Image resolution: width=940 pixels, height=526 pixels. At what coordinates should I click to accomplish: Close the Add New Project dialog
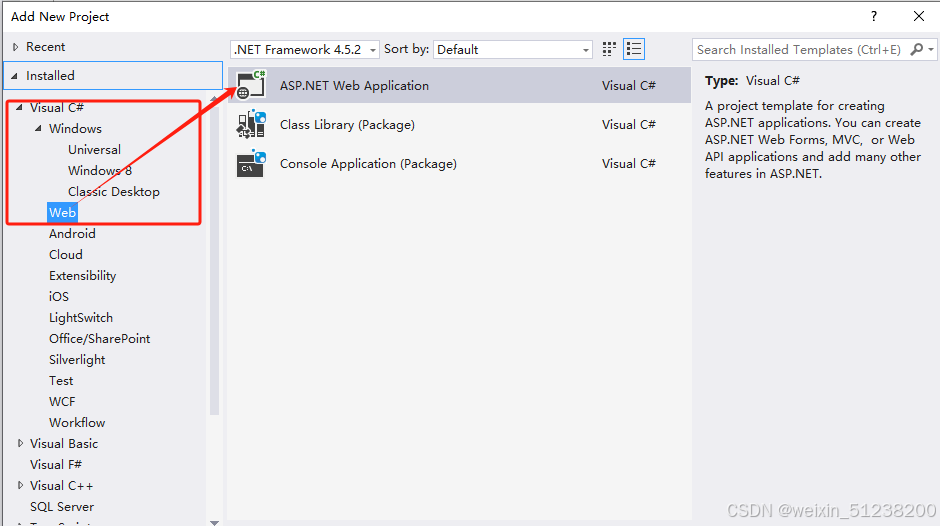(x=918, y=16)
